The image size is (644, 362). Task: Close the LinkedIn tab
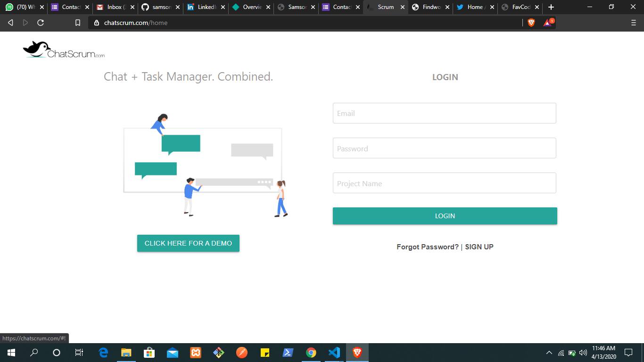(x=223, y=7)
